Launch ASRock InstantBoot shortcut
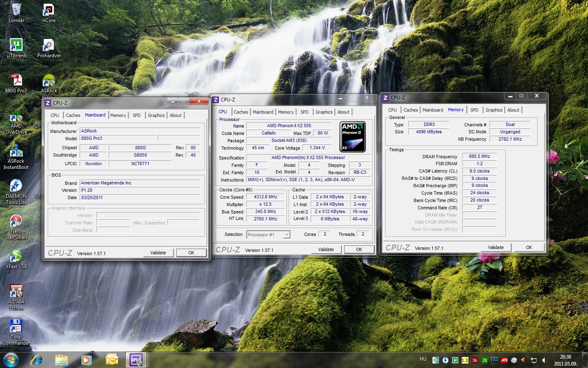588x368 pixels. 16,157
